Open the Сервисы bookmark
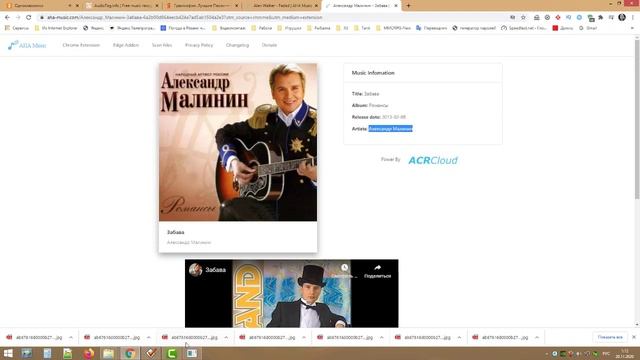640x360 pixels. pos(16,28)
